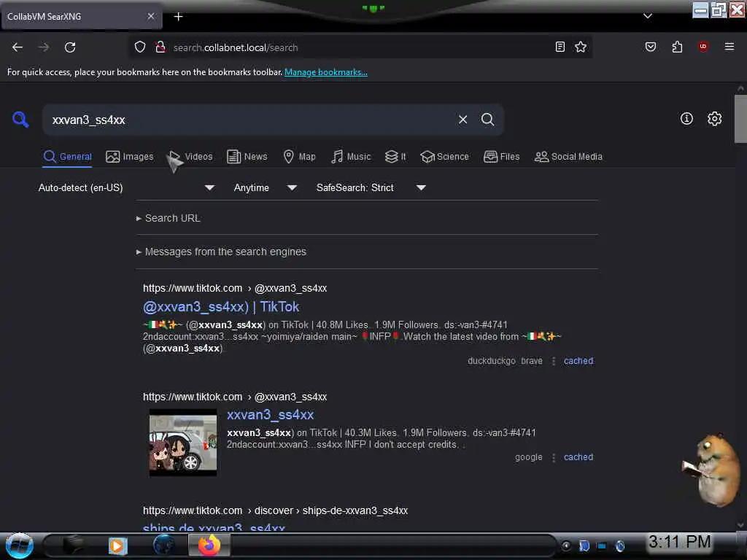Open the Auto-detect (en-US) language dropdown
Viewport: 747px width, 560px height.
point(126,187)
